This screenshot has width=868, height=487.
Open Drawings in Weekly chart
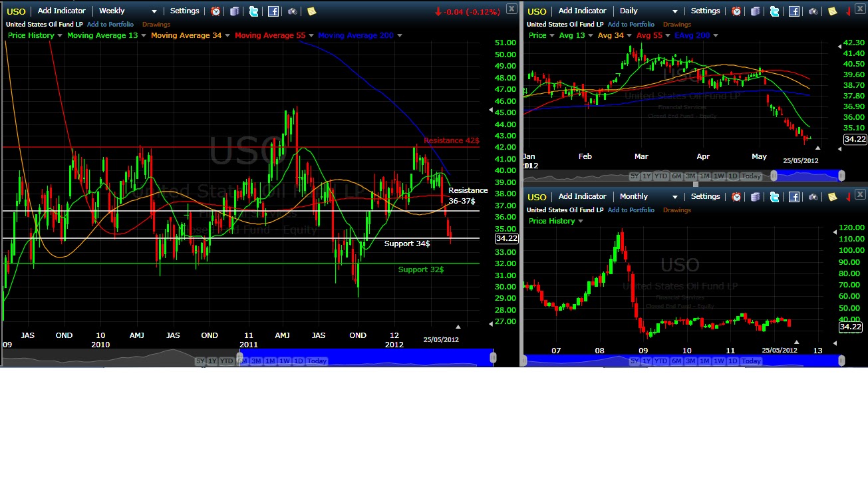point(156,25)
